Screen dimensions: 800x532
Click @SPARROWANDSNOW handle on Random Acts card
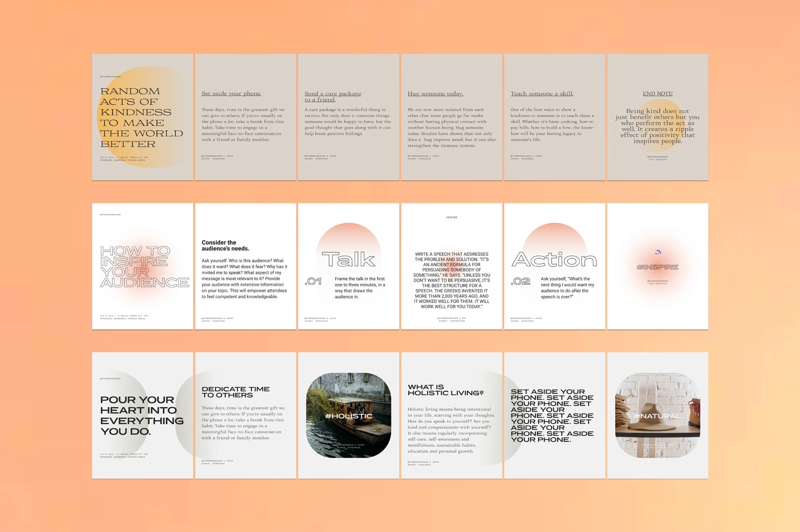click(110, 76)
